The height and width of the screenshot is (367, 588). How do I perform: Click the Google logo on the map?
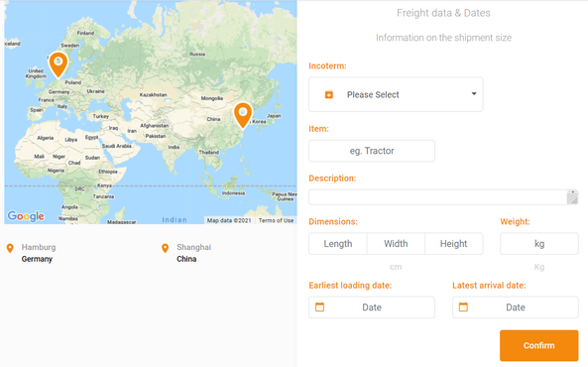[26, 216]
